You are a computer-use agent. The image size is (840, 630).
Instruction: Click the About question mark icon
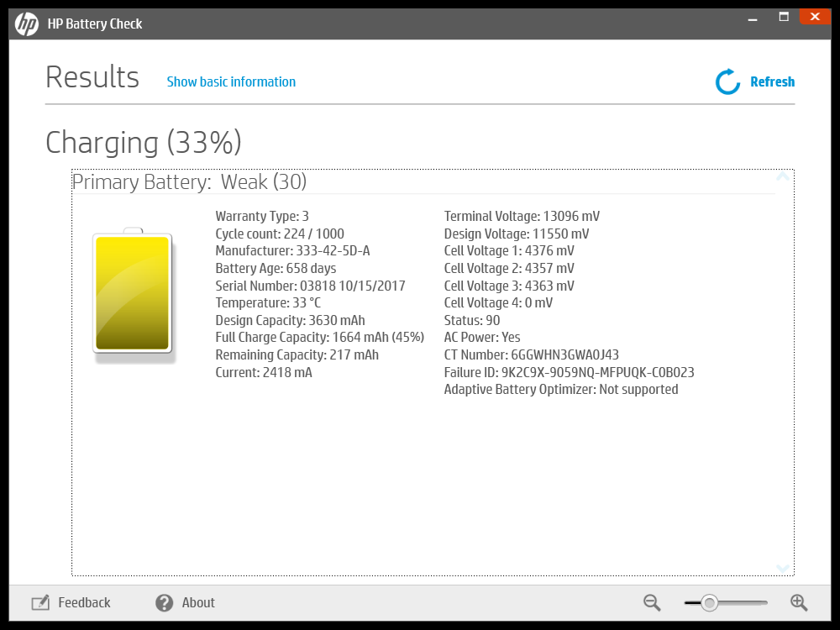click(165, 602)
